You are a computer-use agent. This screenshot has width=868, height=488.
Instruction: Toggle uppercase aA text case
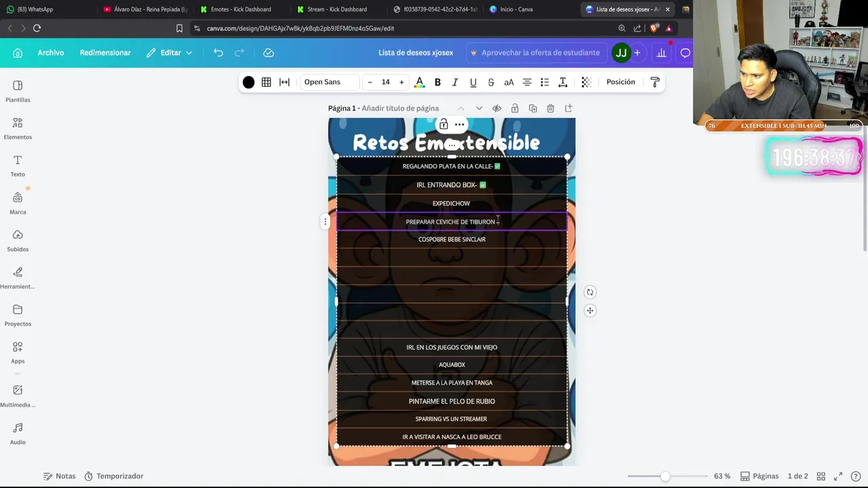(x=509, y=82)
